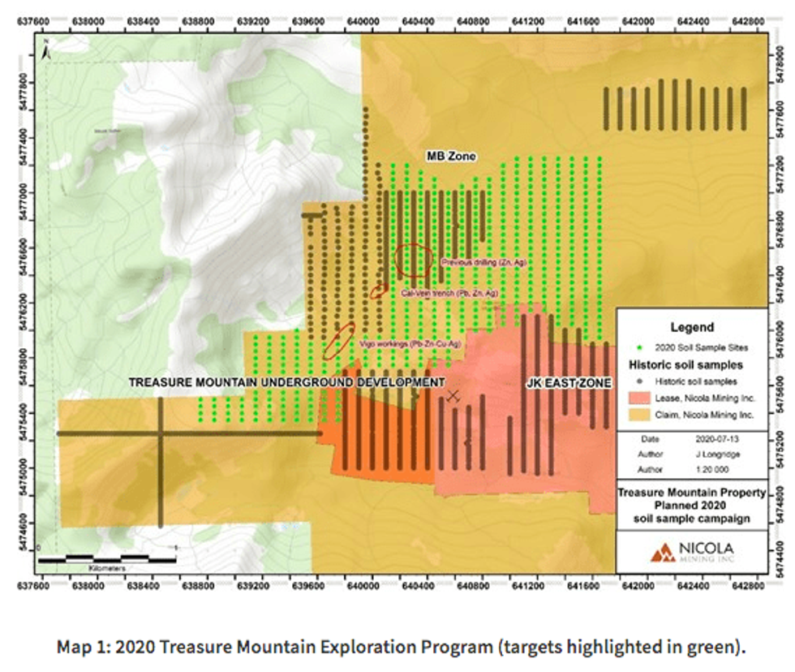Click the date 2020-07-13 field
This screenshot has height=672, width=795.
tap(715, 438)
